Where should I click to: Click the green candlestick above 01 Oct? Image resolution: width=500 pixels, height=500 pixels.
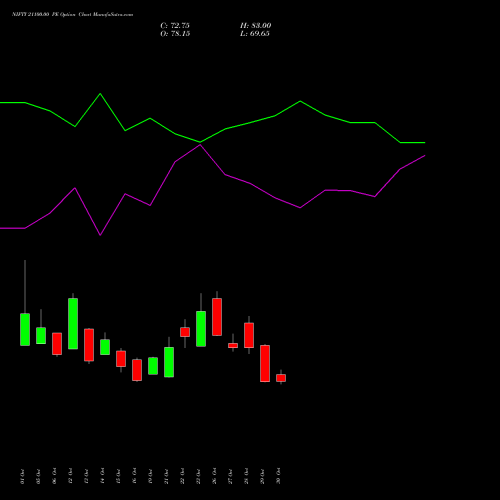pos(25,329)
